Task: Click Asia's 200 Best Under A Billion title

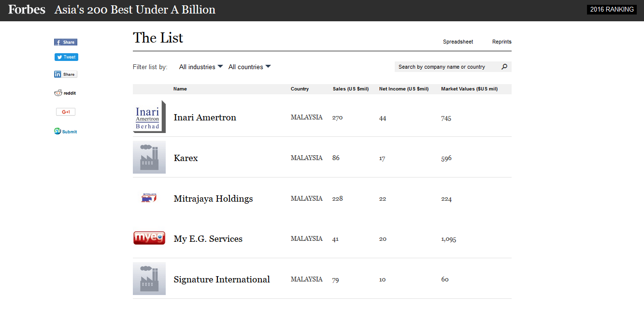Action: [135, 10]
